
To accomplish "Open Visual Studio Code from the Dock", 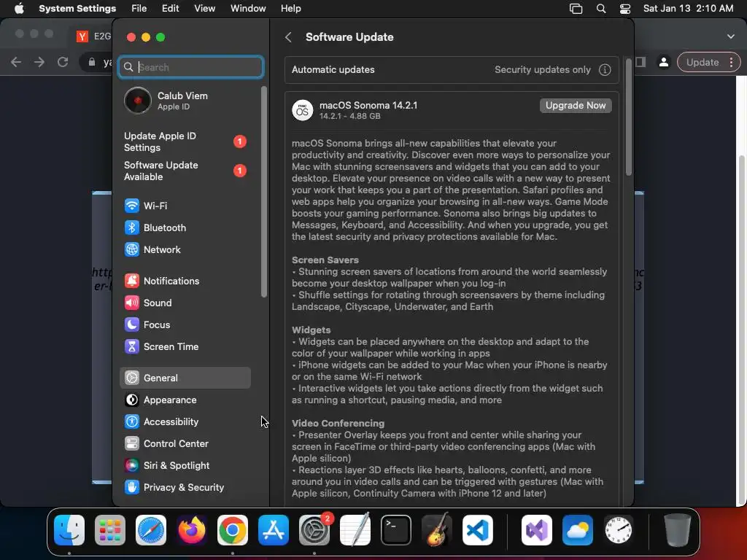I will [477, 530].
